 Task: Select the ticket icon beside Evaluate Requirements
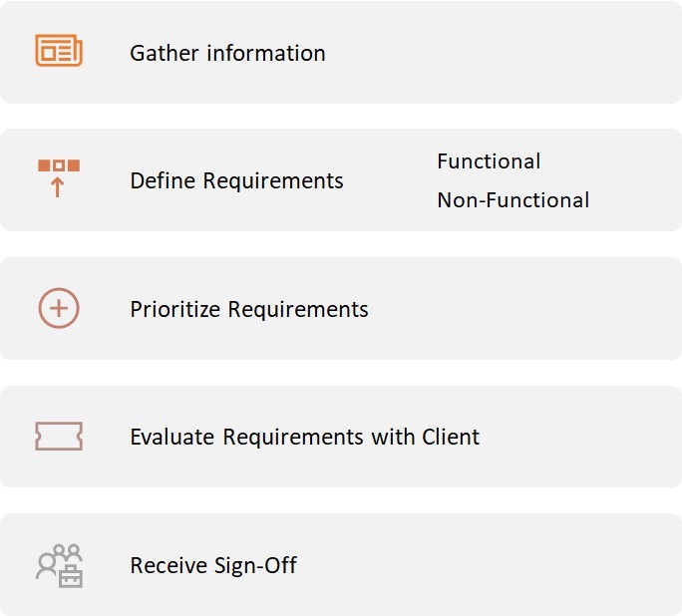click(x=59, y=436)
